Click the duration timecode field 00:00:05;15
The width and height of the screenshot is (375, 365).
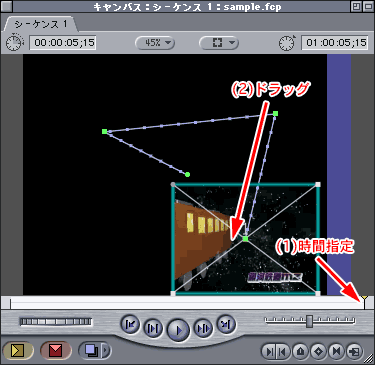63,43
